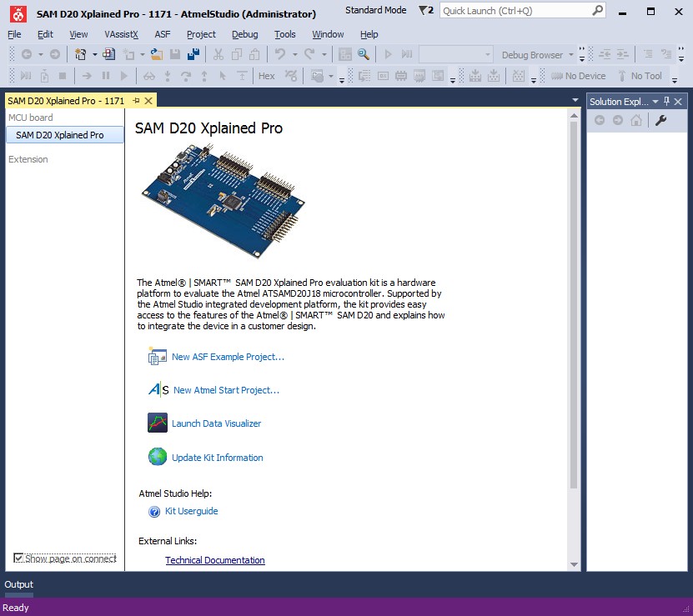Click the No Tool button
This screenshot has width=693, height=616.
pos(640,76)
